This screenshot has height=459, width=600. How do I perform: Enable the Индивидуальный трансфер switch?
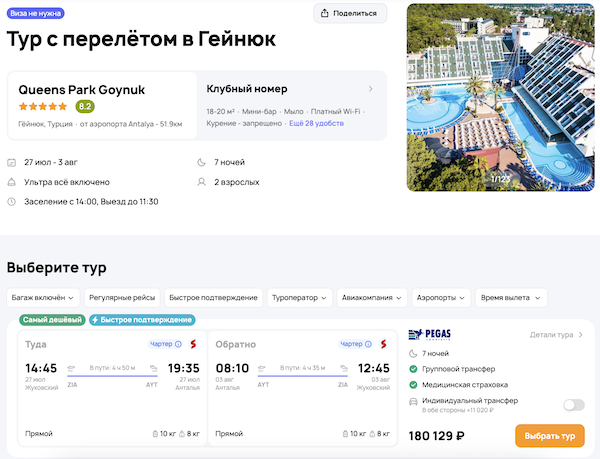coord(573,405)
